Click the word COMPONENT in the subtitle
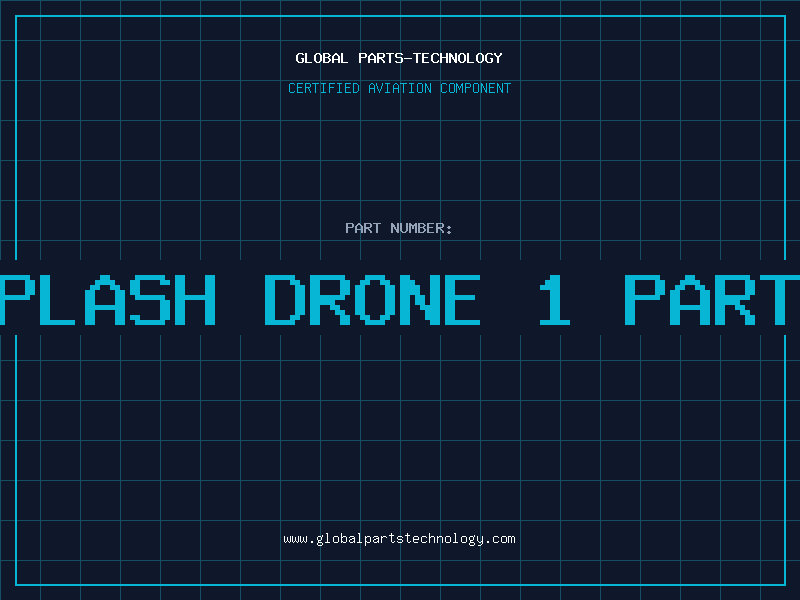Image resolution: width=800 pixels, height=600 pixels. pos(475,88)
